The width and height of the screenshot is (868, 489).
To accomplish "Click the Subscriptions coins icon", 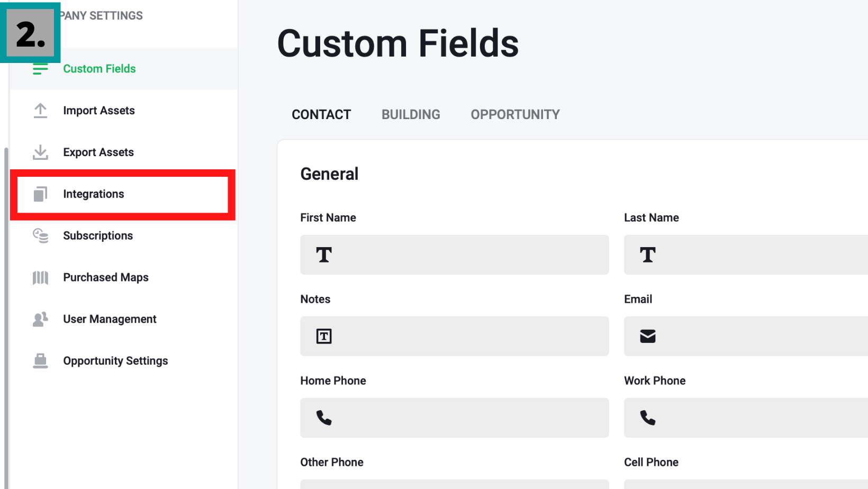I will [40, 236].
